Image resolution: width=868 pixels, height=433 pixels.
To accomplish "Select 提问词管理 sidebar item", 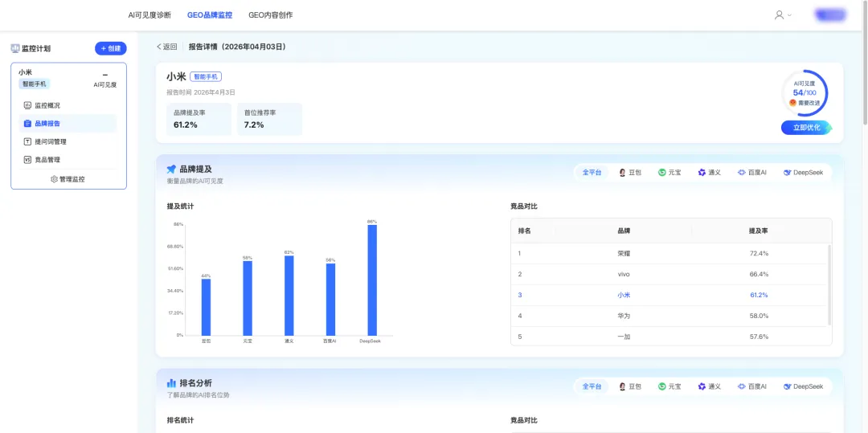I will coord(67,141).
